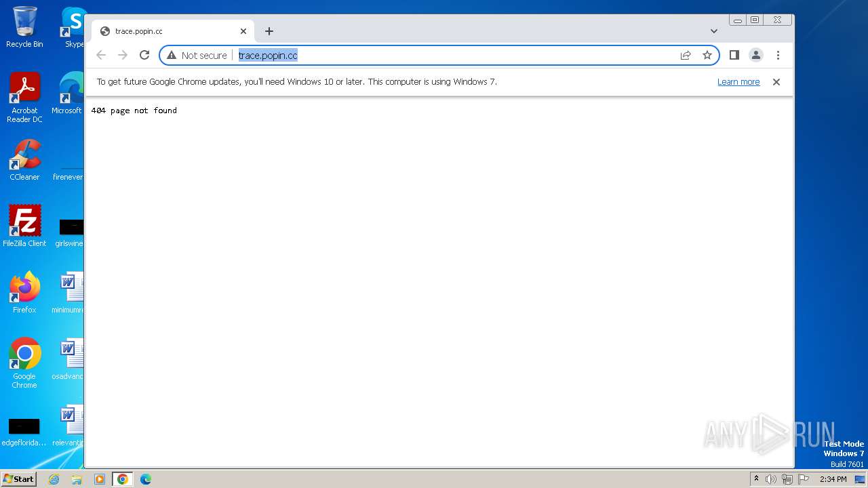Open Chrome three-dot menu

click(x=778, y=55)
